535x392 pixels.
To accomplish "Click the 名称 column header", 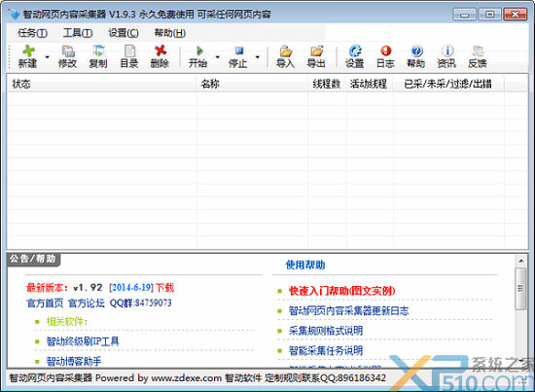I will click(x=252, y=84).
